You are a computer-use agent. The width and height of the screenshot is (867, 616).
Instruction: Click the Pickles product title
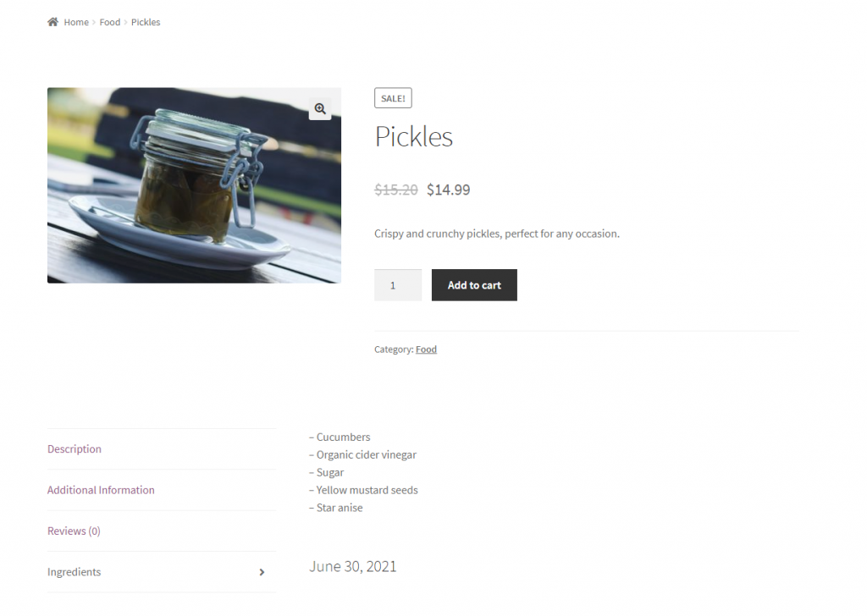coord(414,137)
